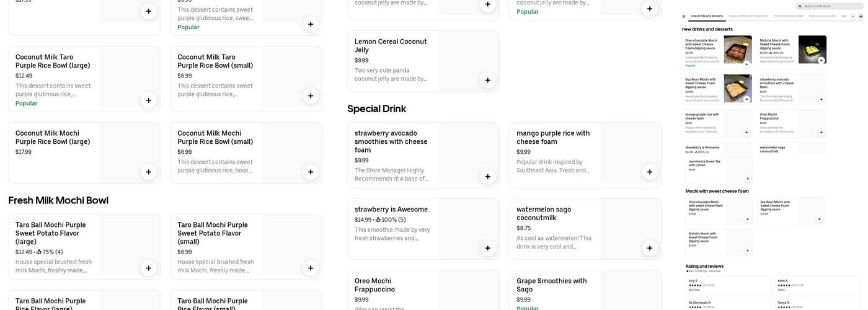Add watermelon sago coconutmilk to order
The width and height of the screenshot is (868, 310).
click(649, 248)
